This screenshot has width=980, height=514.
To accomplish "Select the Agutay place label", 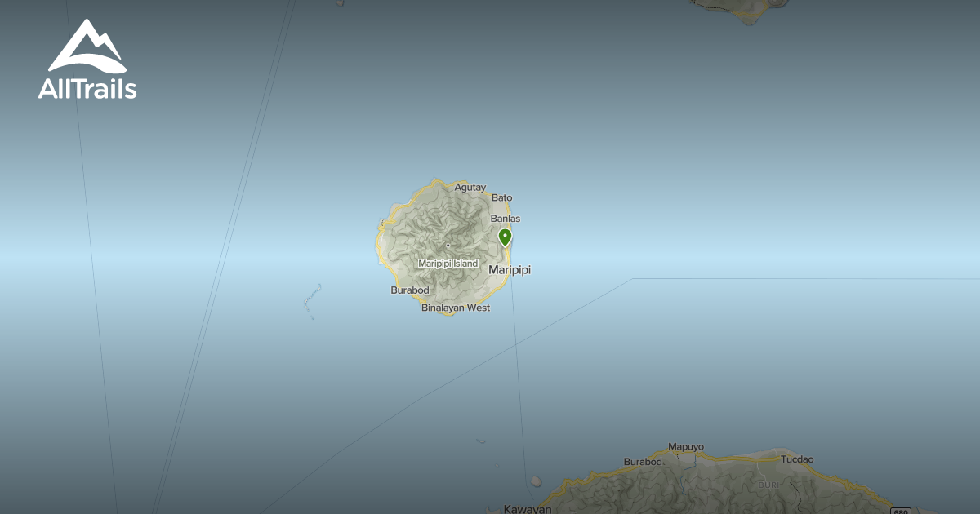I will [470, 187].
